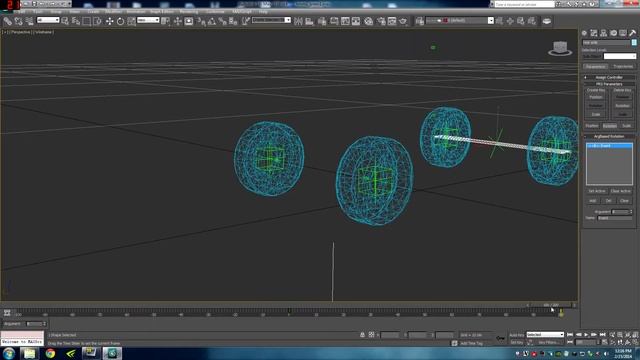
Task: Switch to the Utilities command panel
Action: [632, 33]
